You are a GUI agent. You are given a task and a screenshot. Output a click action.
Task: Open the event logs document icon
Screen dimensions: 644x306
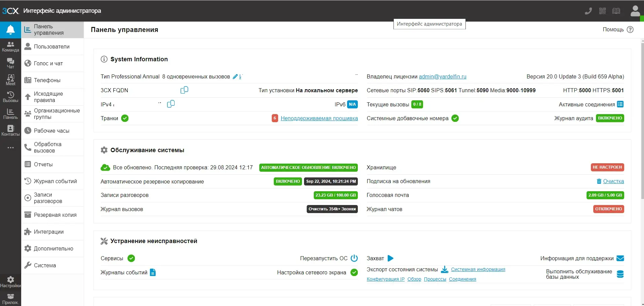click(x=153, y=272)
